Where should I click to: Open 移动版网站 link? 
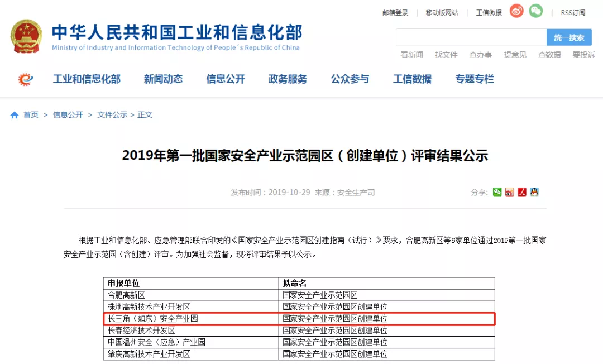tap(442, 13)
